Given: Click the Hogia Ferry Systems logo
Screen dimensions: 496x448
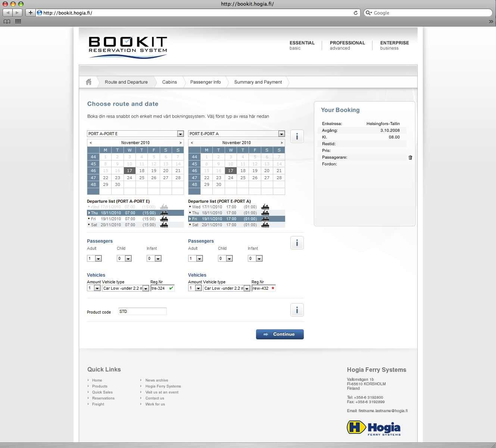Looking at the screenshot, I should [x=374, y=428].
